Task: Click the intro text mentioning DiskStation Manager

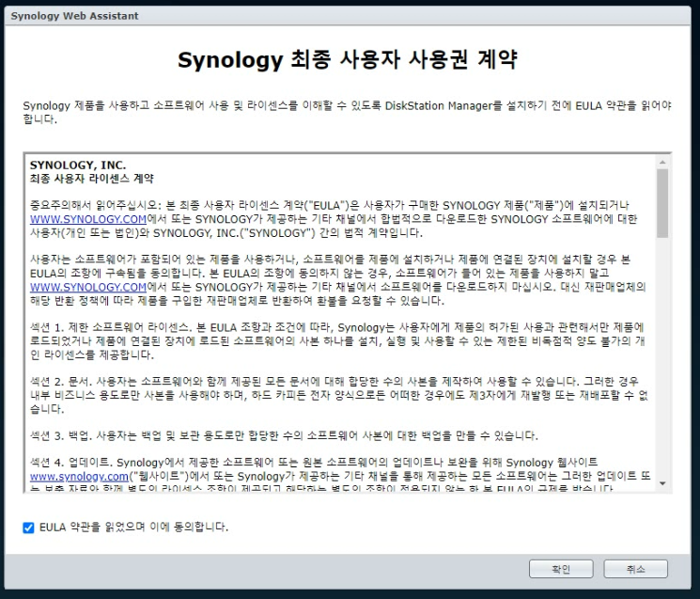Action: pos(348,112)
